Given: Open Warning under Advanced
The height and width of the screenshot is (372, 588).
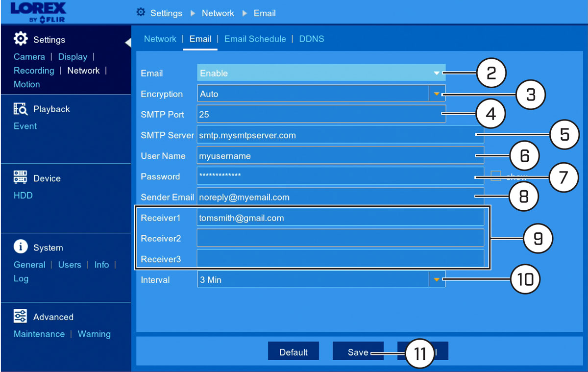Looking at the screenshot, I should point(94,334).
